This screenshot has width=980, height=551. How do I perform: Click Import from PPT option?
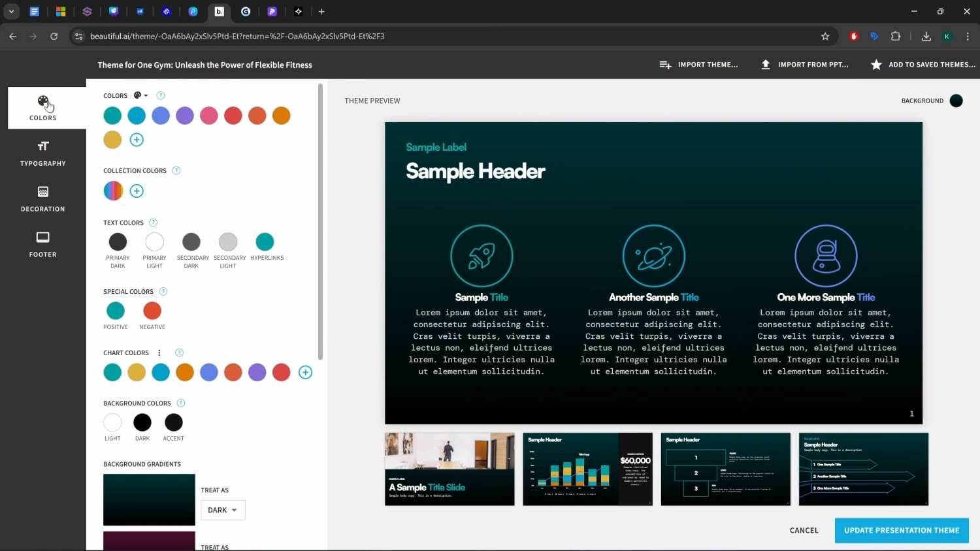pyautogui.click(x=805, y=65)
